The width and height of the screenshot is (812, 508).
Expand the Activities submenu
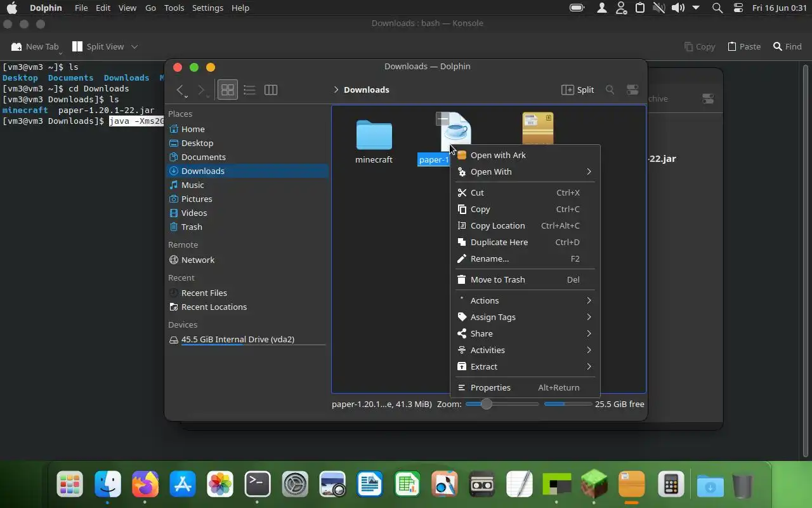pos(525,350)
